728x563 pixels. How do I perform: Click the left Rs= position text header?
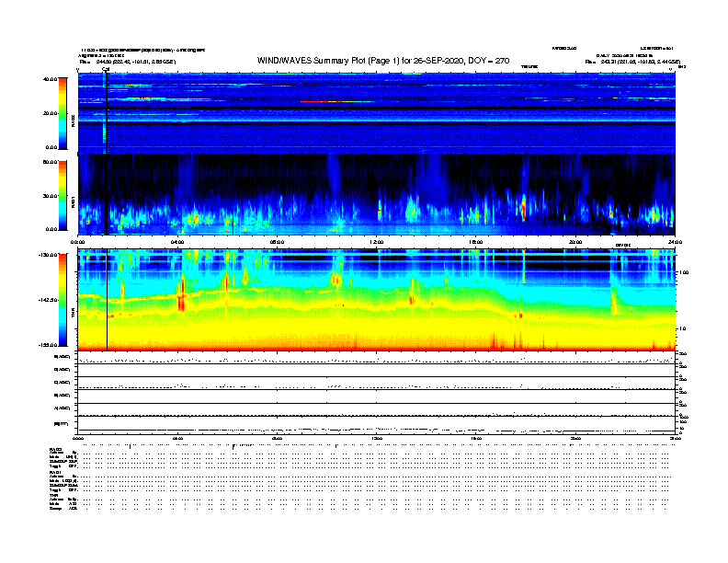tap(128, 62)
